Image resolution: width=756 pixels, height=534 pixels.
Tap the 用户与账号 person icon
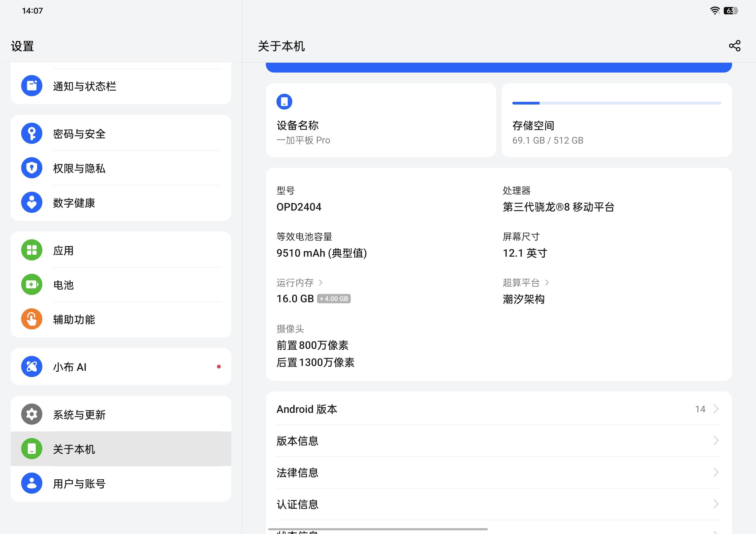click(31, 483)
